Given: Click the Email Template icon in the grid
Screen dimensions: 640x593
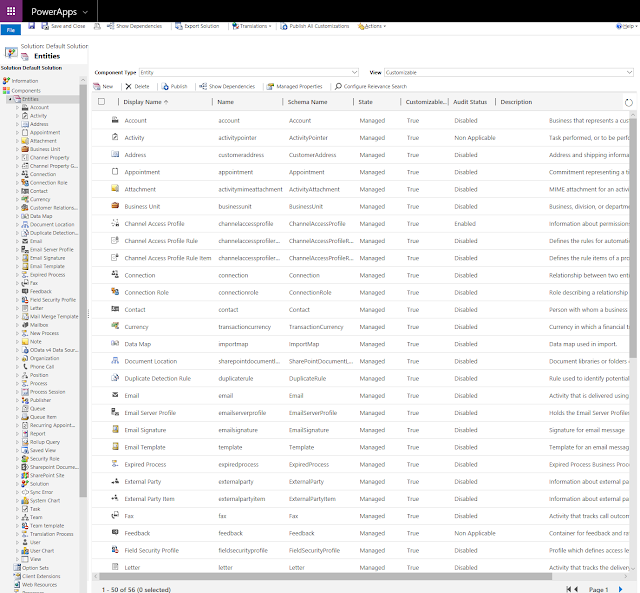Looking at the screenshot, I should pyautogui.click(x=115, y=446).
